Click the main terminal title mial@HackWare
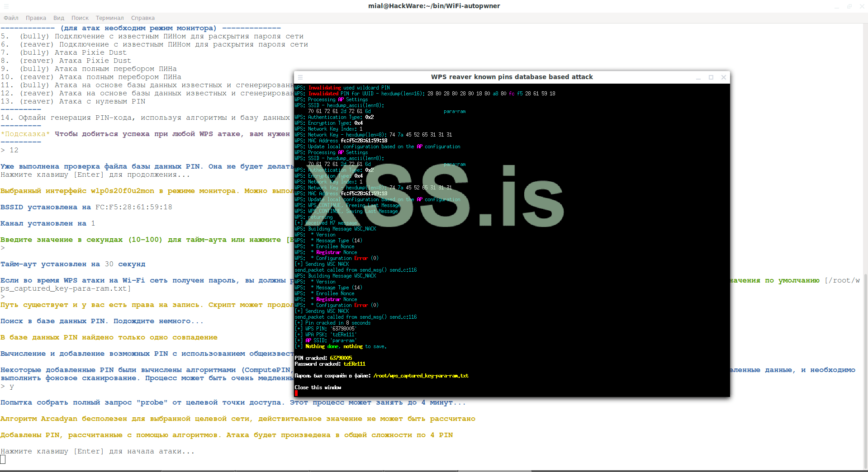This screenshot has width=868, height=472. click(x=434, y=6)
